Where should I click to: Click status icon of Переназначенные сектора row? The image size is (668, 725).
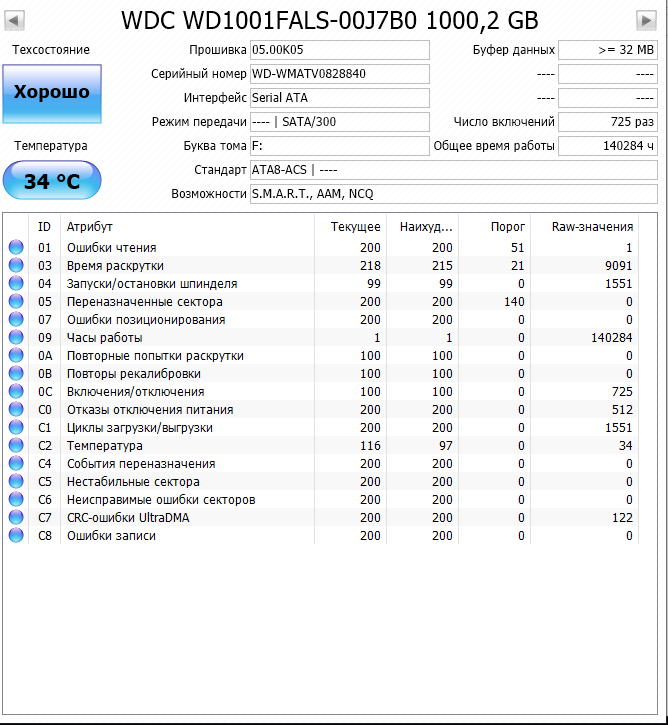(16, 301)
